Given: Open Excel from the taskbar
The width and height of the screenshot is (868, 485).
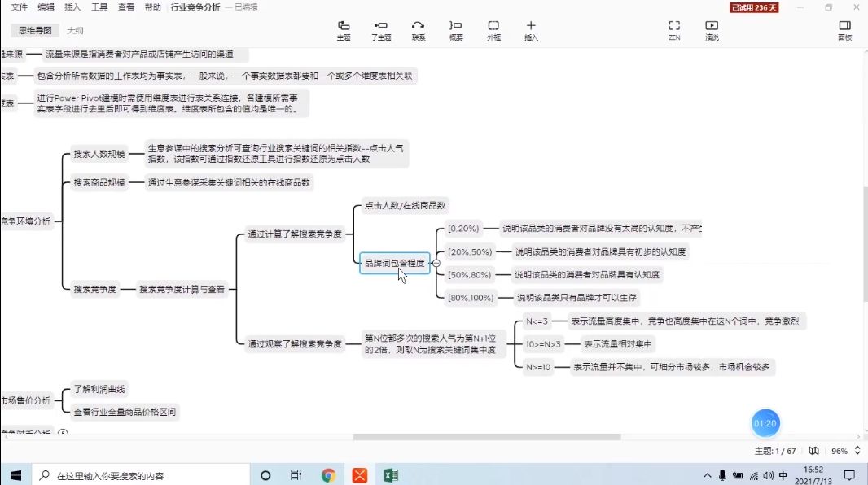Looking at the screenshot, I should click(391, 475).
